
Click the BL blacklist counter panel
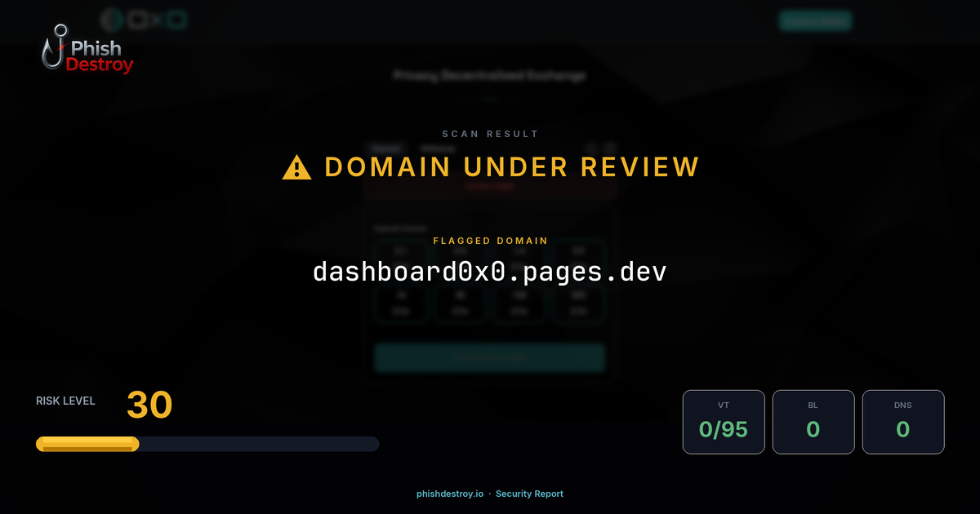click(813, 421)
